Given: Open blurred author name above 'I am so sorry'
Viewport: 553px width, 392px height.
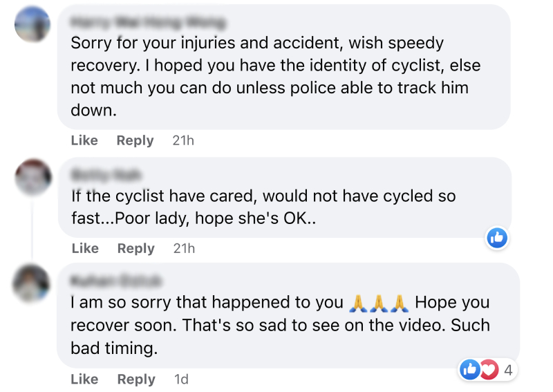Looking at the screenshot, I should pos(116,281).
